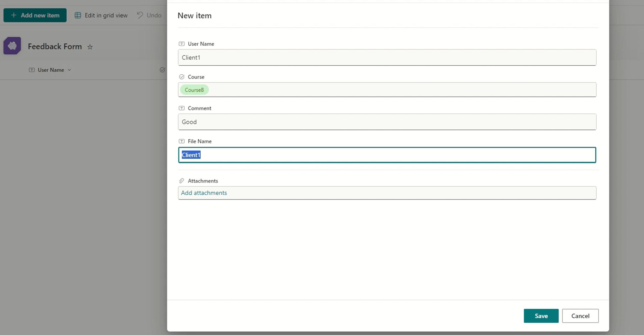
Task: Open Add new item button
Action: coord(35,15)
